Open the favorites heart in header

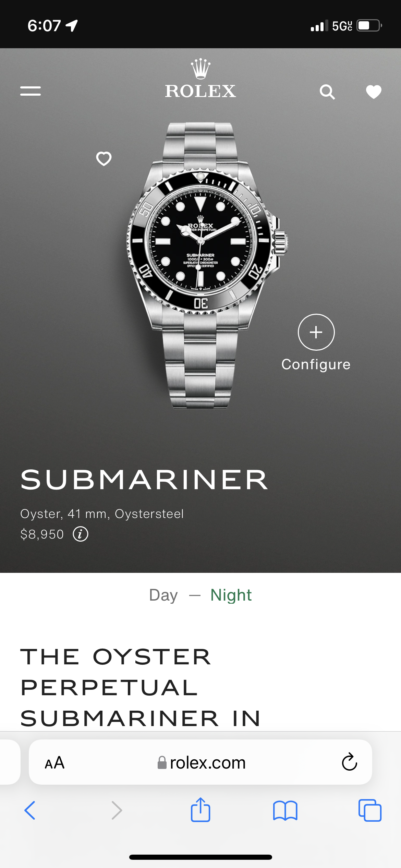374,92
